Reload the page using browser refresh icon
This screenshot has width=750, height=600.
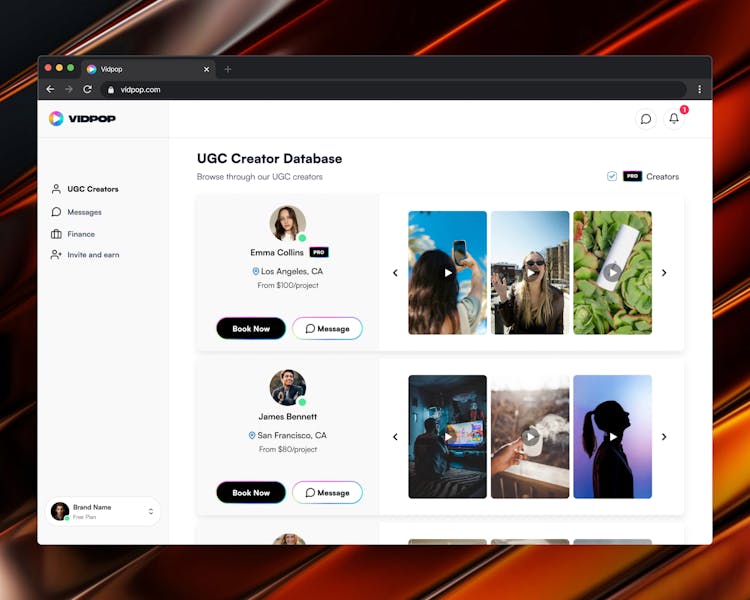(87, 89)
